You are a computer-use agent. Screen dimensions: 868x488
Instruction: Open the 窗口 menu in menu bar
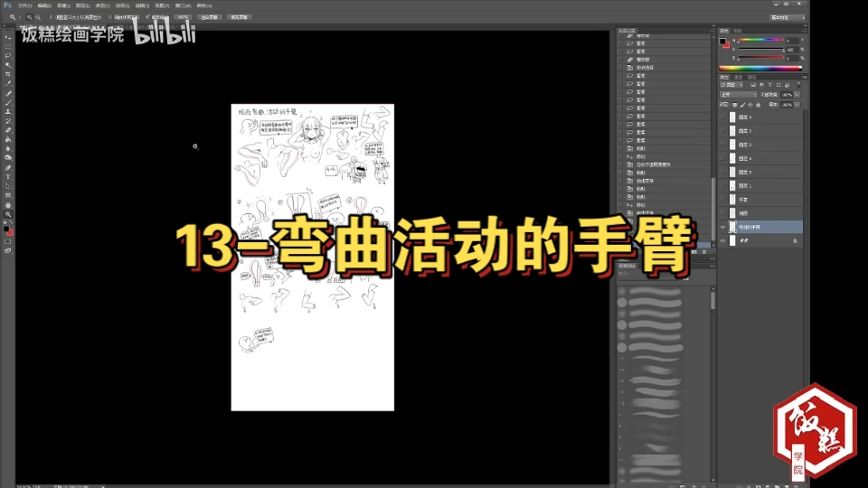point(184,5)
